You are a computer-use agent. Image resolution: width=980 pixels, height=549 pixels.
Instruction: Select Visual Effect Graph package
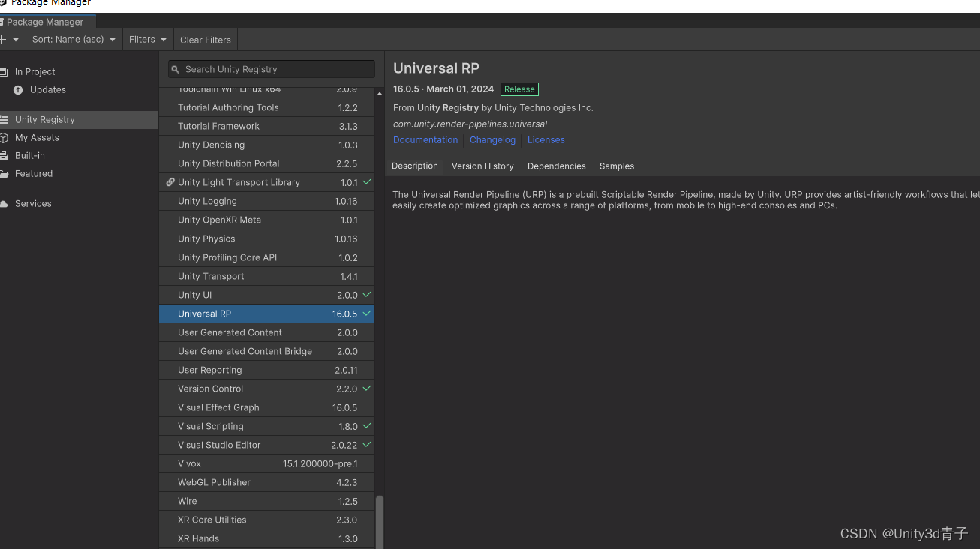click(x=266, y=407)
